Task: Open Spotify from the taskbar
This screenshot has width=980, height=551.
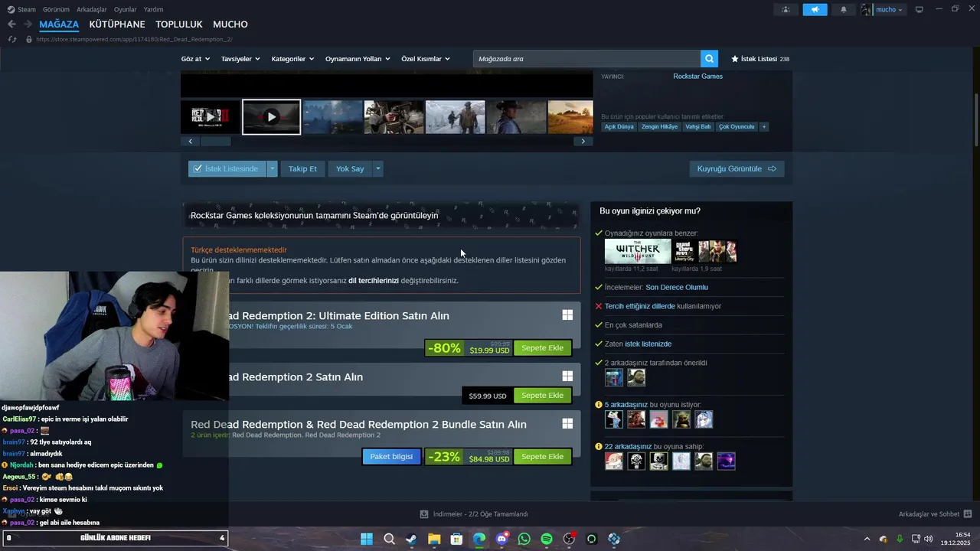Action: point(547,539)
